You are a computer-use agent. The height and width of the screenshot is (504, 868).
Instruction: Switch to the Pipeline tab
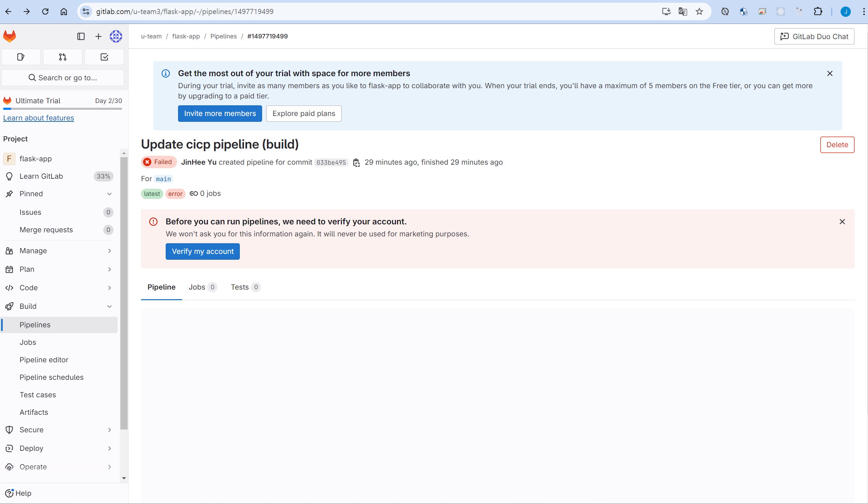[162, 287]
